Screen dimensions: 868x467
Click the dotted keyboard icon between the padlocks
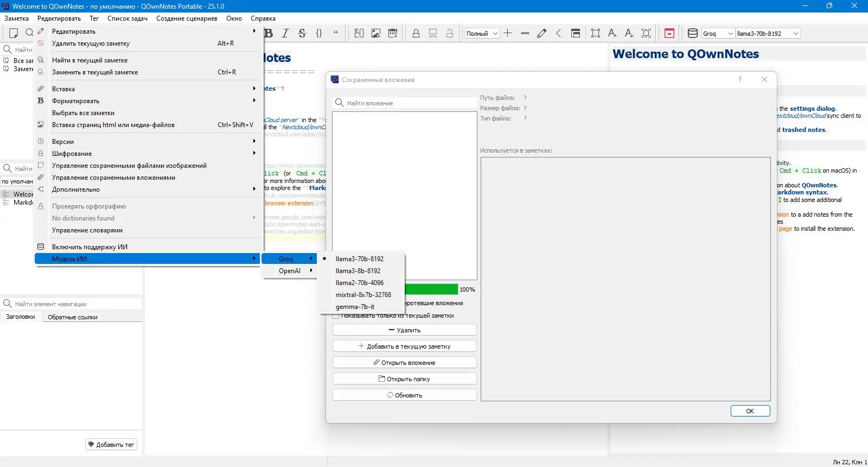[x=433, y=33]
